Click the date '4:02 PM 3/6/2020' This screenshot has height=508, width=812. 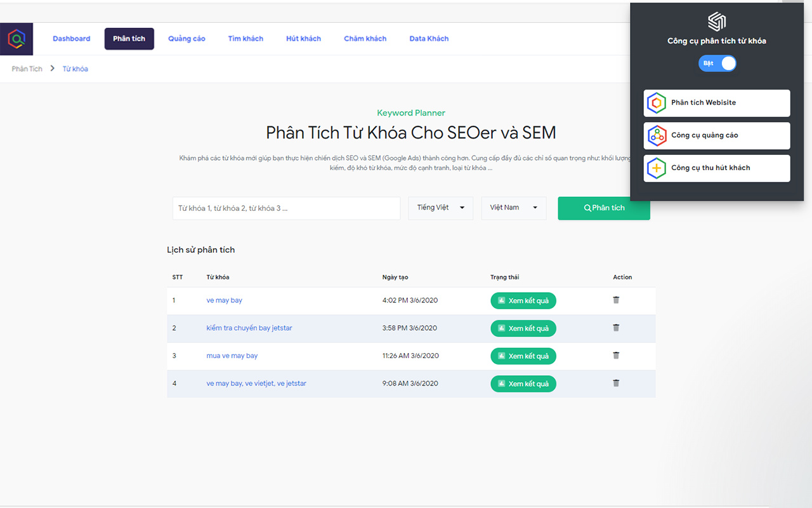410,300
